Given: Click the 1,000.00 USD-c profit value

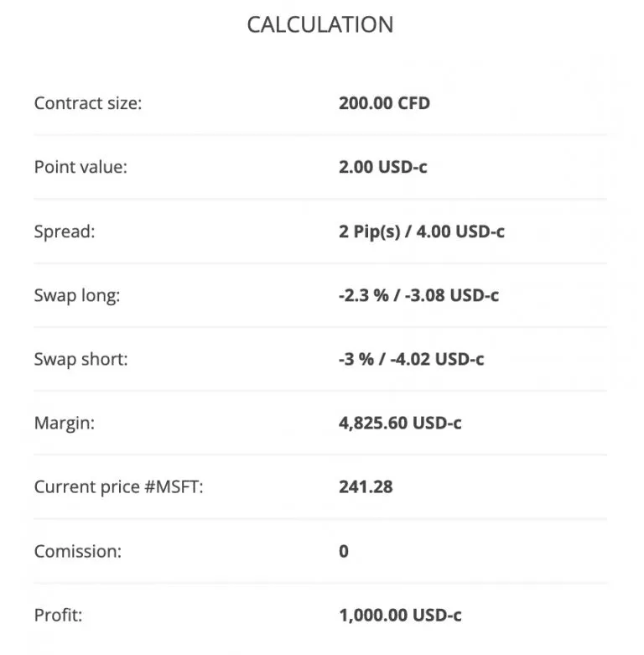Looking at the screenshot, I should click(400, 615).
